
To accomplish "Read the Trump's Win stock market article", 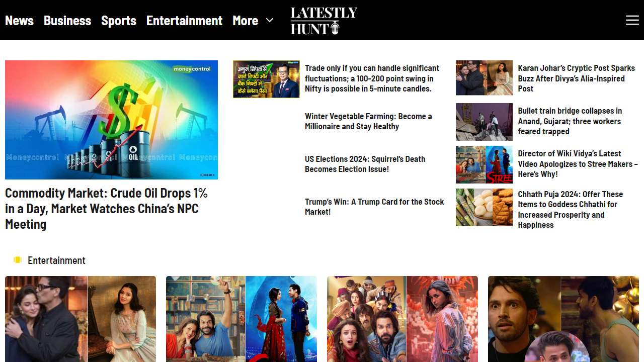I will [x=374, y=207].
